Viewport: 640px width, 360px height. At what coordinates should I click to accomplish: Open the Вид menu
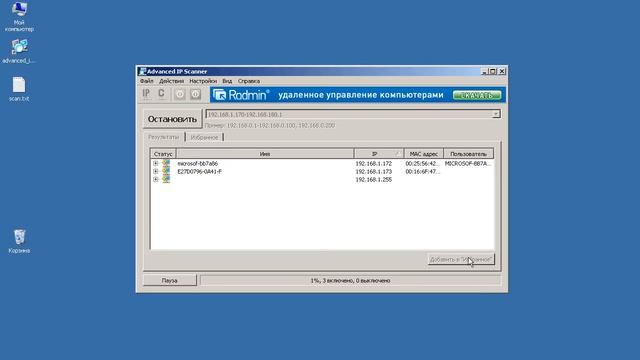click(227, 81)
